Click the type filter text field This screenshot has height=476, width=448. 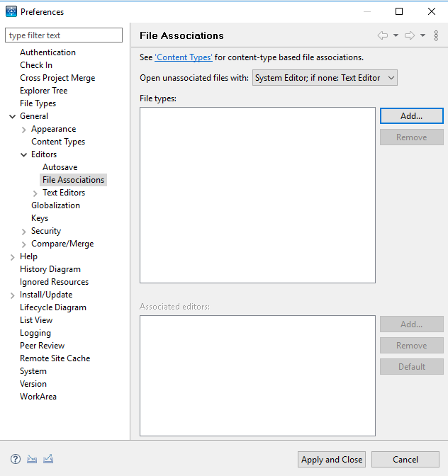pyautogui.click(x=64, y=35)
